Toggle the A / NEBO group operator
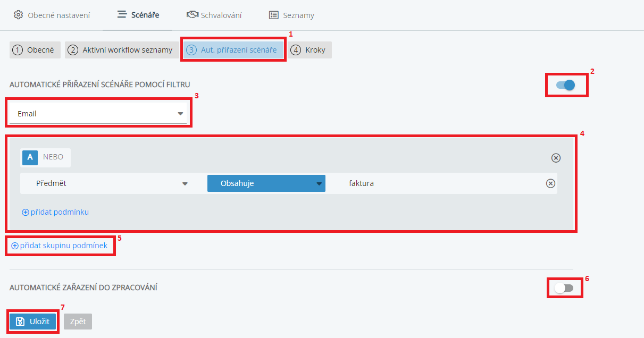 (30, 157)
